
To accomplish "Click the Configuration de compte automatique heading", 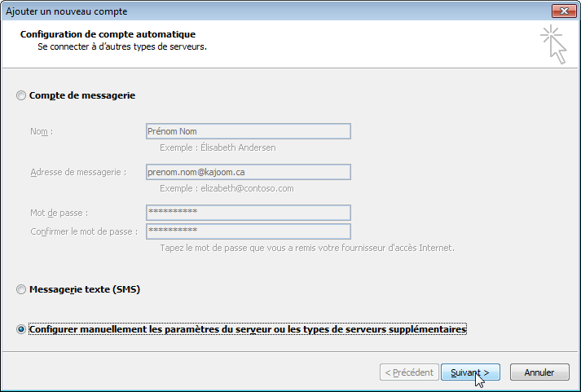I will pyautogui.click(x=108, y=34).
